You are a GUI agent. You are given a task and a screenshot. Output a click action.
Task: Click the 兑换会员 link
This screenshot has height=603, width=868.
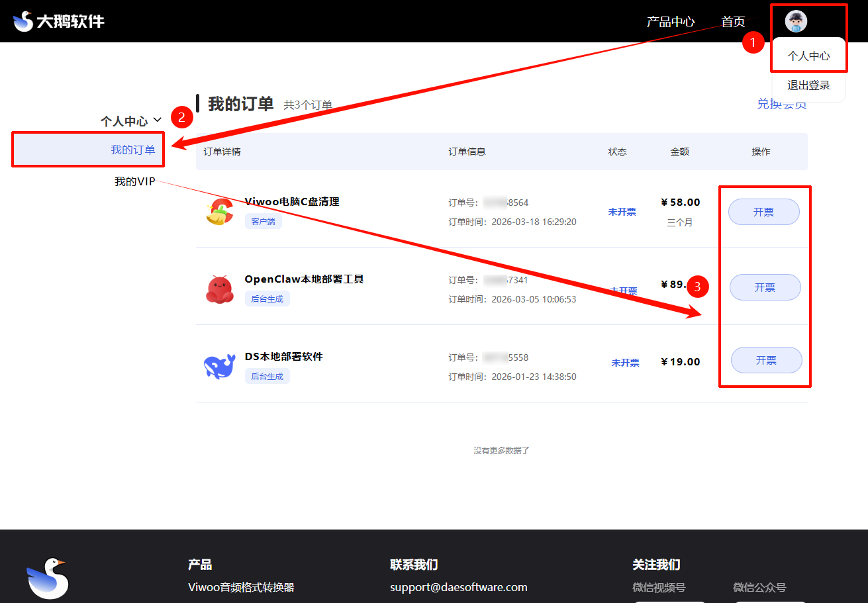point(781,104)
